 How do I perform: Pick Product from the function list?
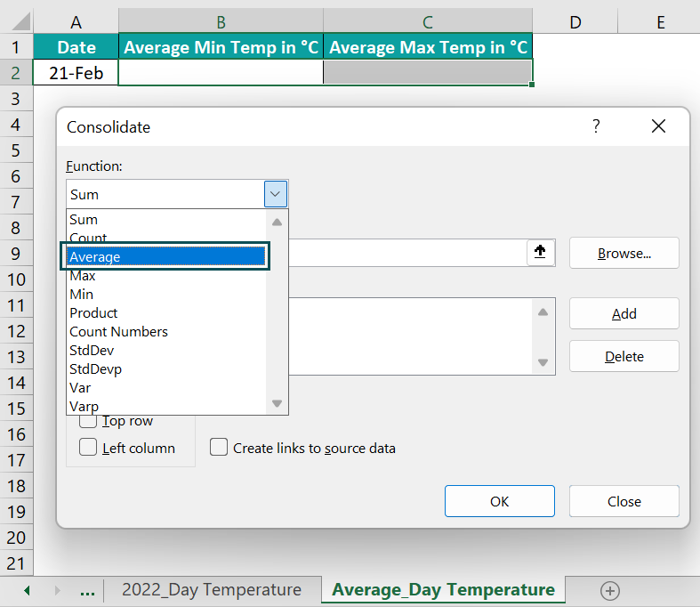pyautogui.click(x=166, y=313)
